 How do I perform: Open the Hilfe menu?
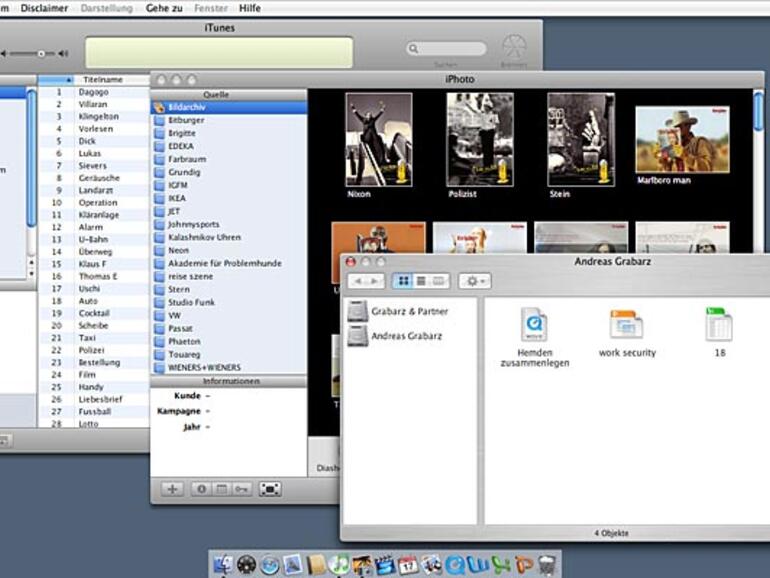click(249, 8)
